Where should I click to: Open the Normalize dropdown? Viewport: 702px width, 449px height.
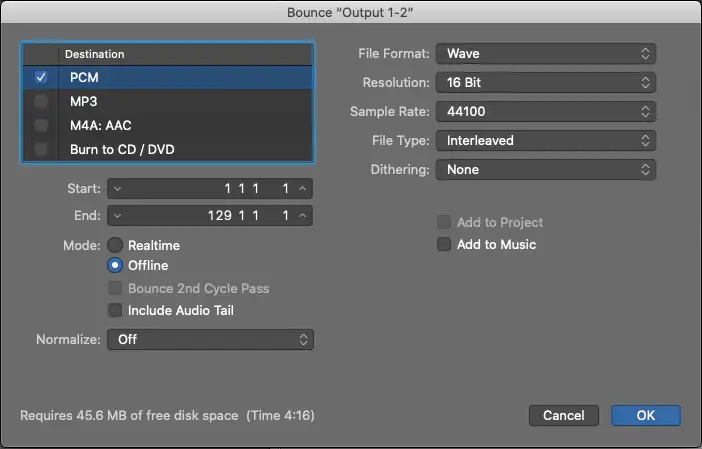[210, 339]
